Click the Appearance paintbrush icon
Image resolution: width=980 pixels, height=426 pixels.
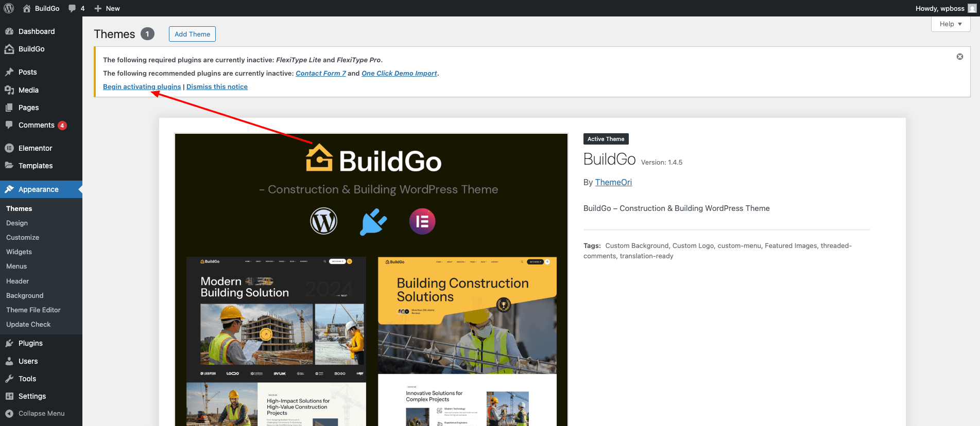(9, 189)
